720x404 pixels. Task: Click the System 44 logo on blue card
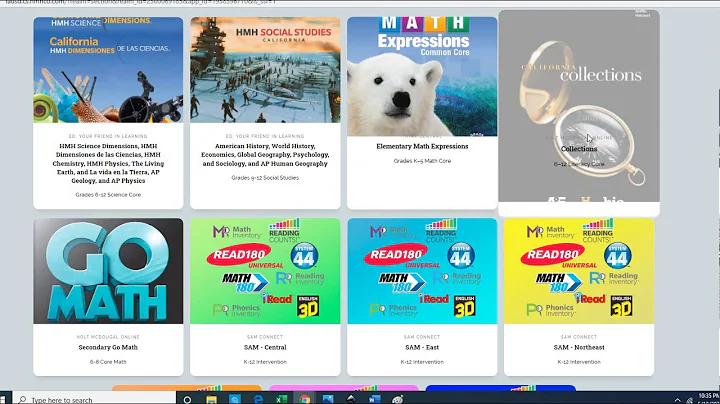point(461,255)
